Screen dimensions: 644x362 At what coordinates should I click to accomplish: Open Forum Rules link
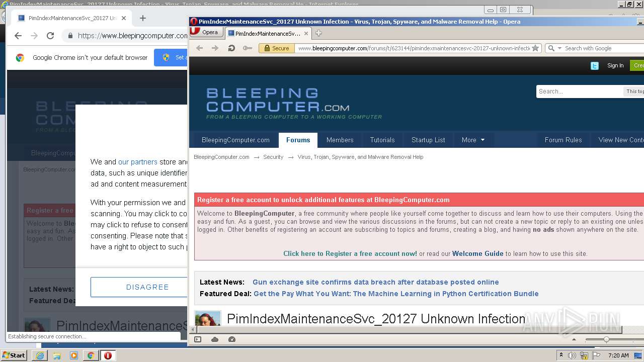563,140
